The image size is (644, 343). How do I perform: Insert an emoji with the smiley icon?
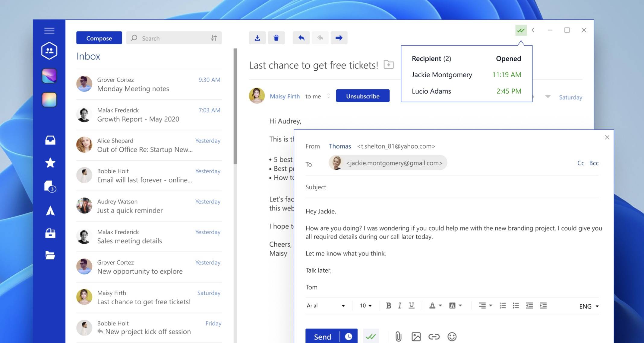[x=452, y=336]
